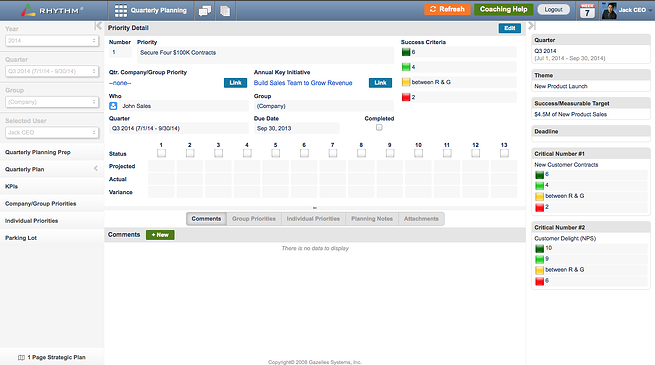This screenshot has height=365, width=655.
Task: Open the Year 2014 dropdown
Action: pyautogui.click(x=52, y=41)
